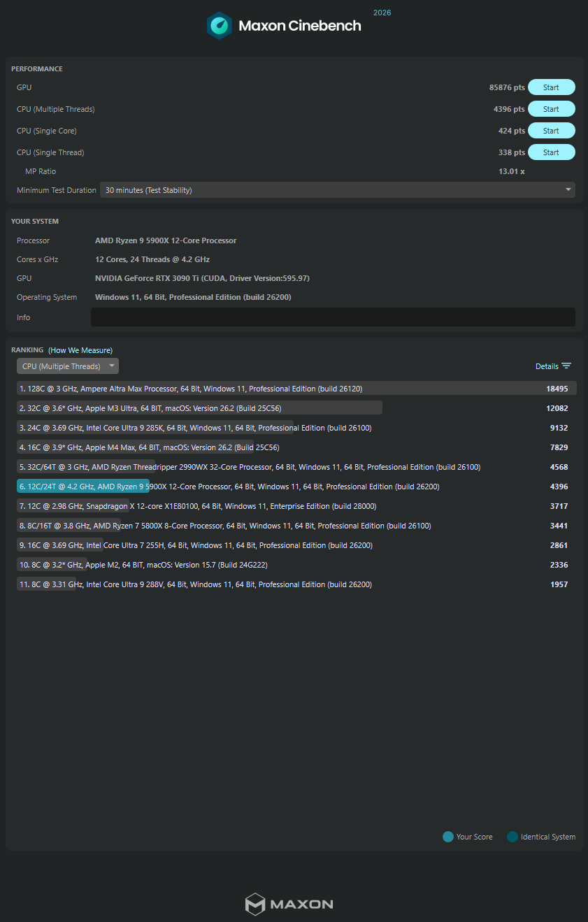
Task: Start the GPU benchmark
Action: [x=551, y=87]
